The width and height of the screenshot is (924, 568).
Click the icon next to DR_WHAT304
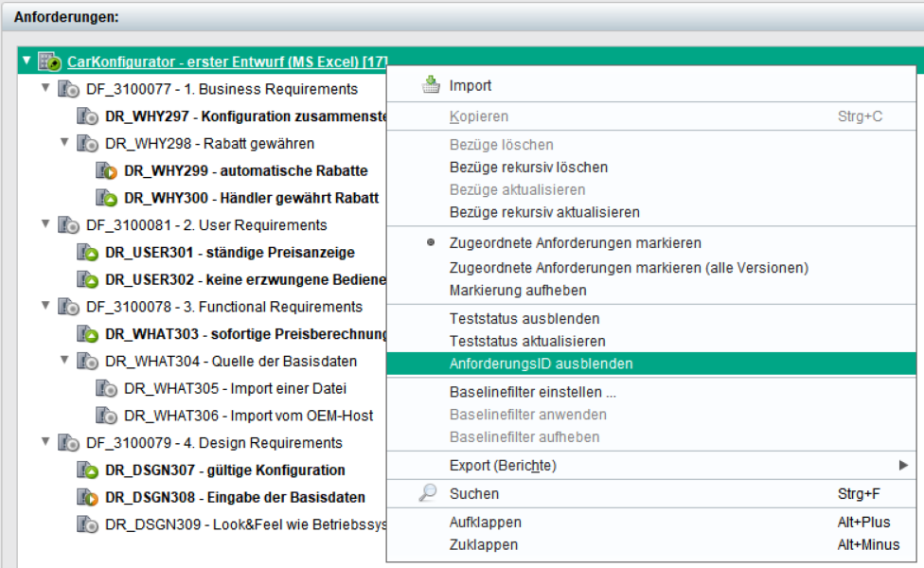coord(87,362)
